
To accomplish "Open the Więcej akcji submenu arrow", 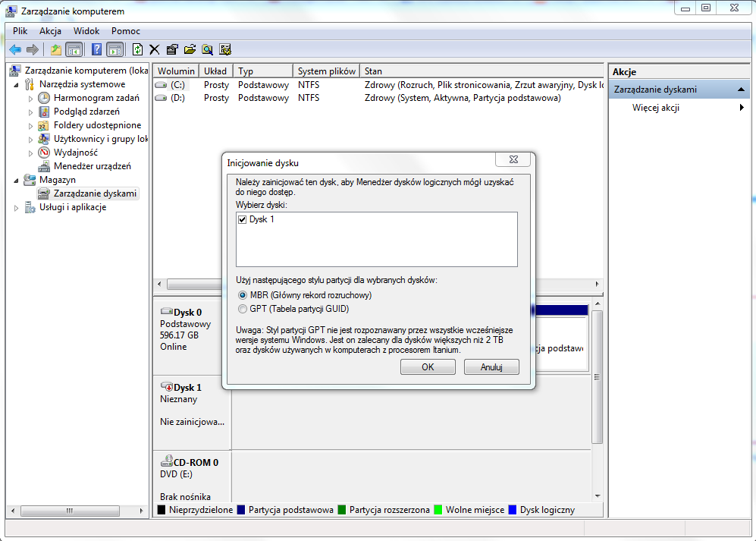I will [742, 108].
